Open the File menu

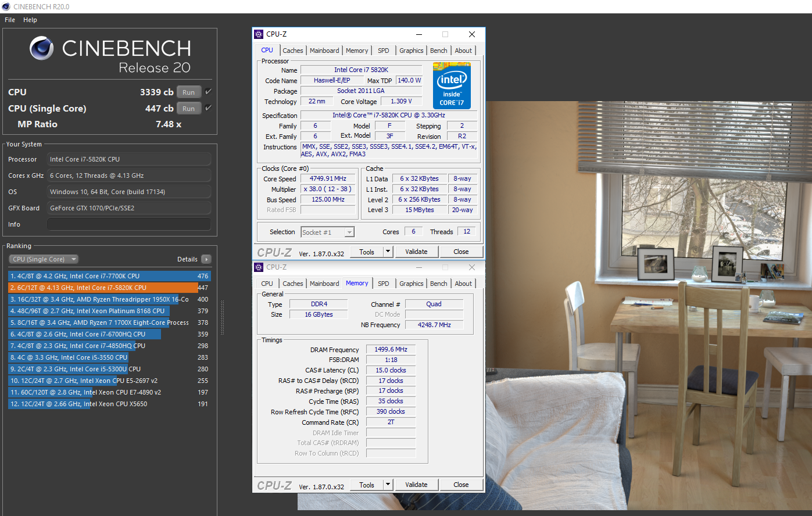click(x=9, y=19)
